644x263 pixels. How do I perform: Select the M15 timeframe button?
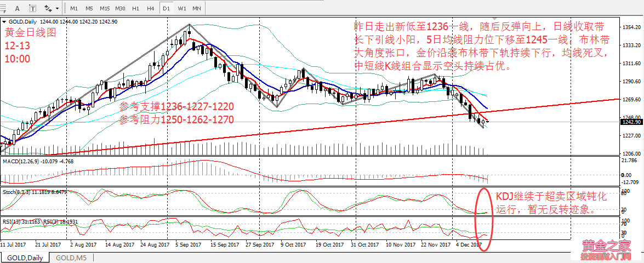tap(105, 9)
